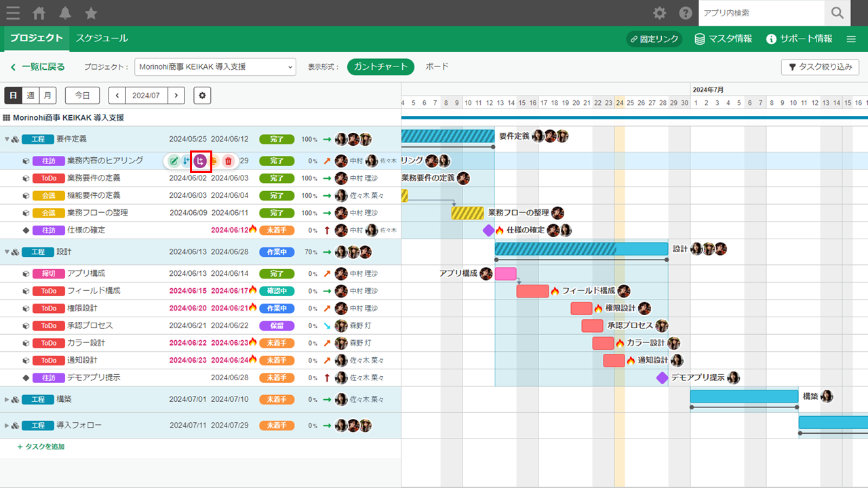Switch to スケジュール tab
Image resolution: width=868 pixels, height=488 pixels.
(x=102, y=39)
